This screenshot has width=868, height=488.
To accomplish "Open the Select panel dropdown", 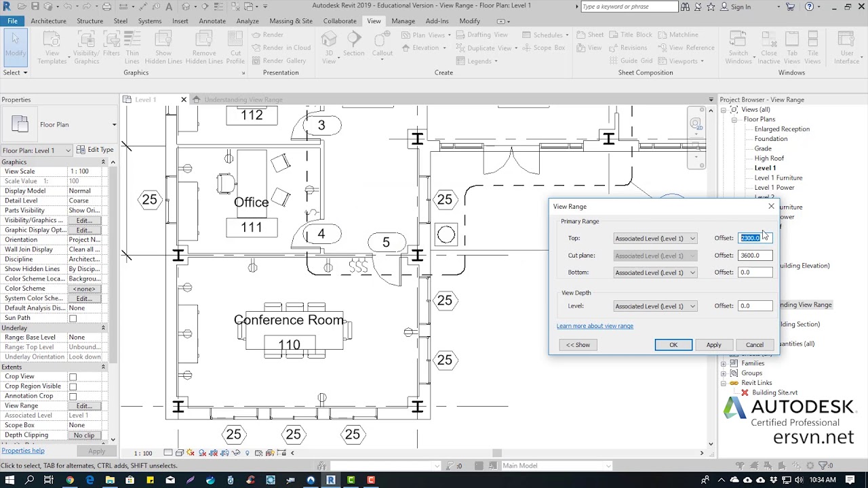I will pyautogui.click(x=15, y=73).
